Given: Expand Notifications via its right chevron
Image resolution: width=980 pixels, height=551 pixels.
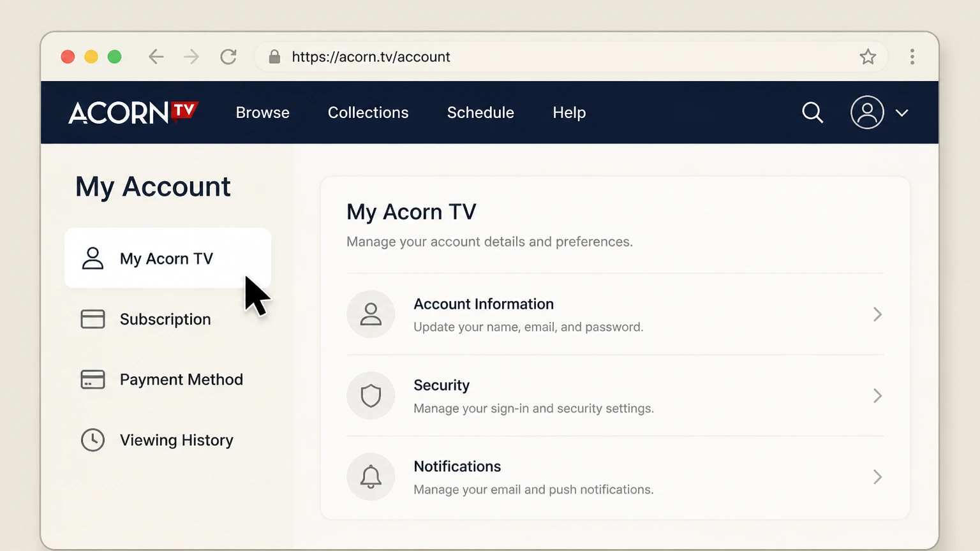Looking at the screenshot, I should click(877, 476).
